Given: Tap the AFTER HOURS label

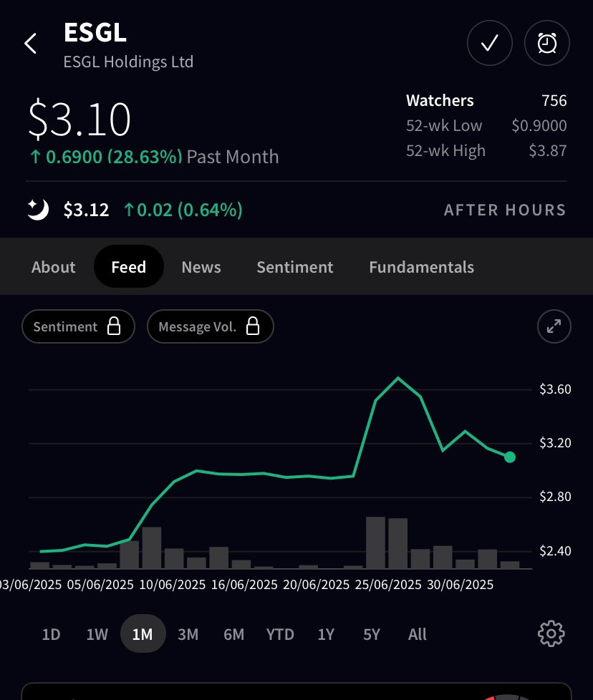Looking at the screenshot, I should [505, 210].
